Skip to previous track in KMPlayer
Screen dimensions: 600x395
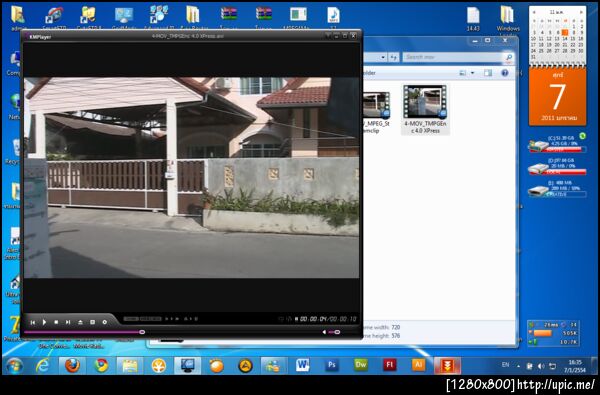[x=33, y=322]
